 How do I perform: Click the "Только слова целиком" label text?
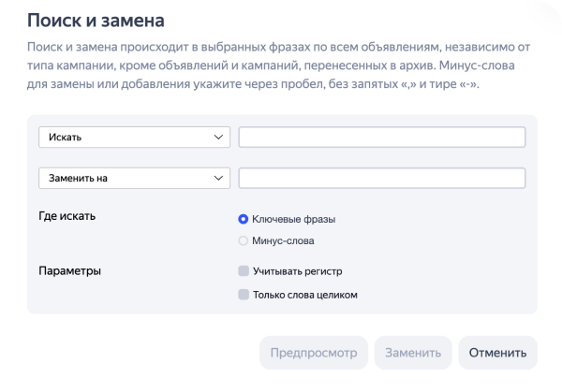[x=304, y=295]
